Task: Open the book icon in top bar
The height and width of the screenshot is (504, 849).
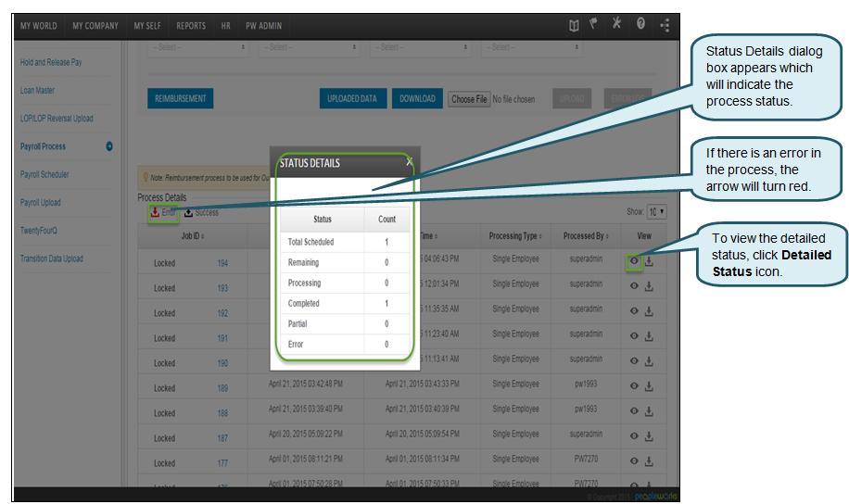Action: 575,25
